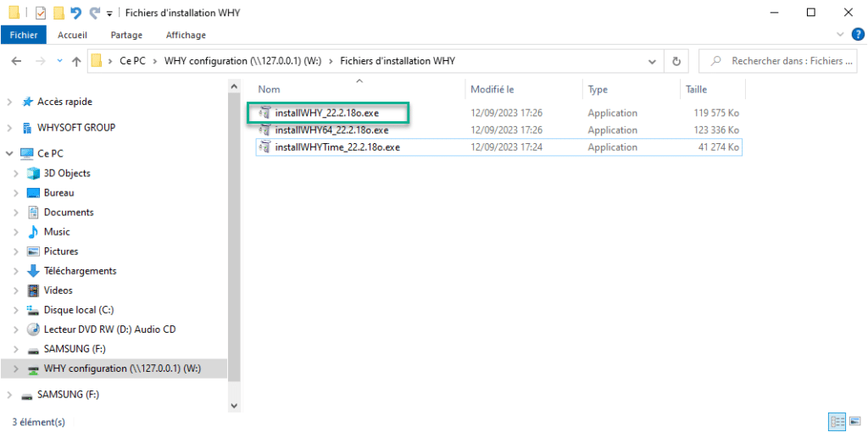Click the installWHY_22.2.18o installer icon
Viewport: 868px width, 432px height.
pyautogui.click(x=265, y=113)
